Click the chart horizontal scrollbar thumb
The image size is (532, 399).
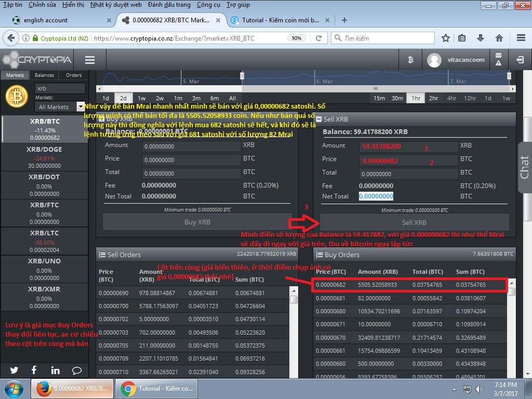click(376, 88)
